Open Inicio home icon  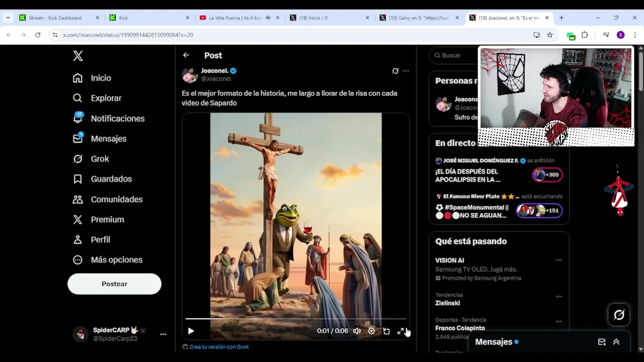pos(77,78)
